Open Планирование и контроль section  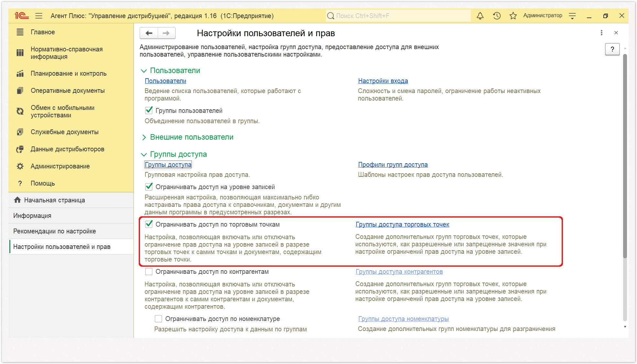coord(71,73)
